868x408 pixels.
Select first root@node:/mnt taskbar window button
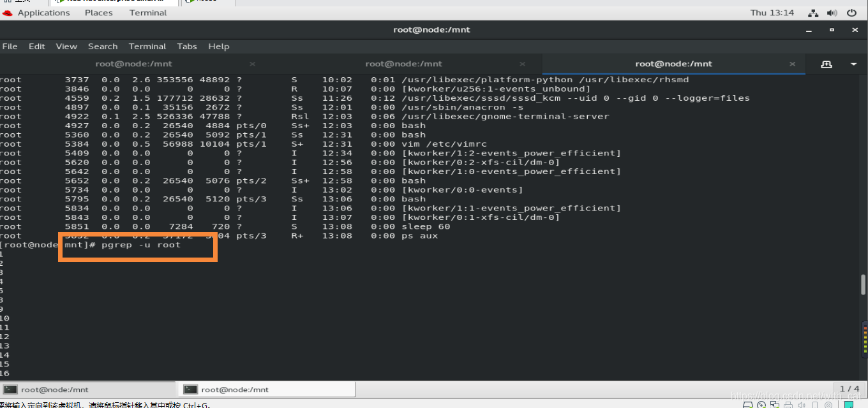click(x=89, y=390)
